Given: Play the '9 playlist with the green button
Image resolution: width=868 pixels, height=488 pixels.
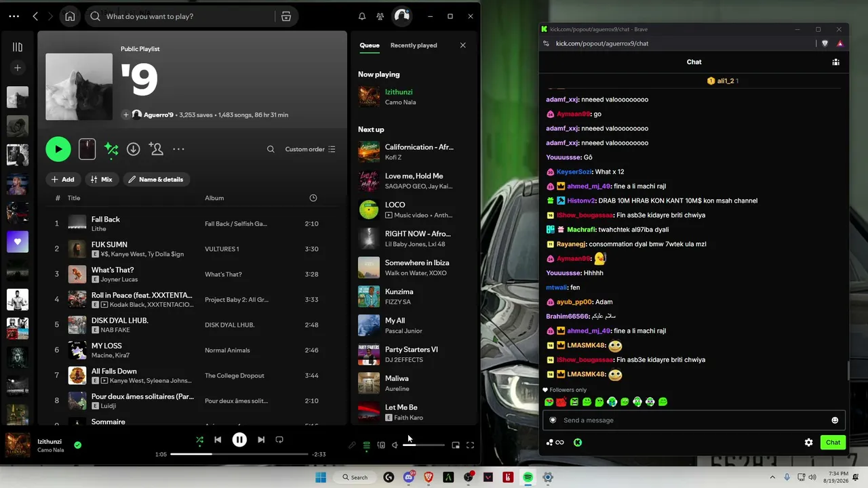Looking at the screenshot, I should point(58,149).
